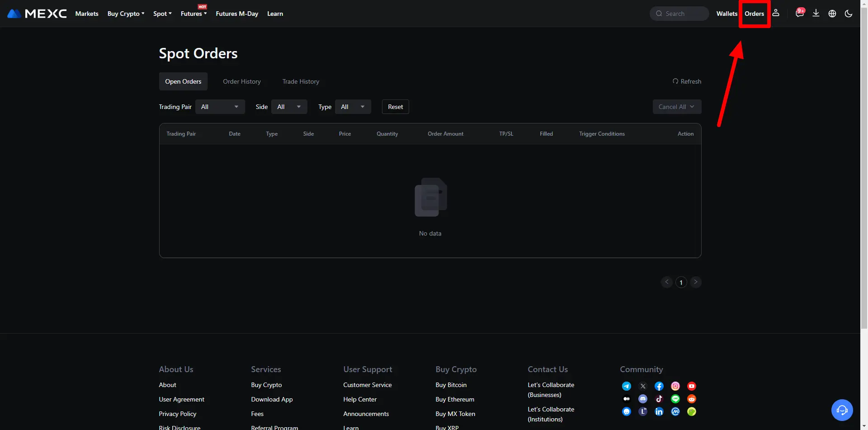Open the Telegram community icon

pos(627,386)
